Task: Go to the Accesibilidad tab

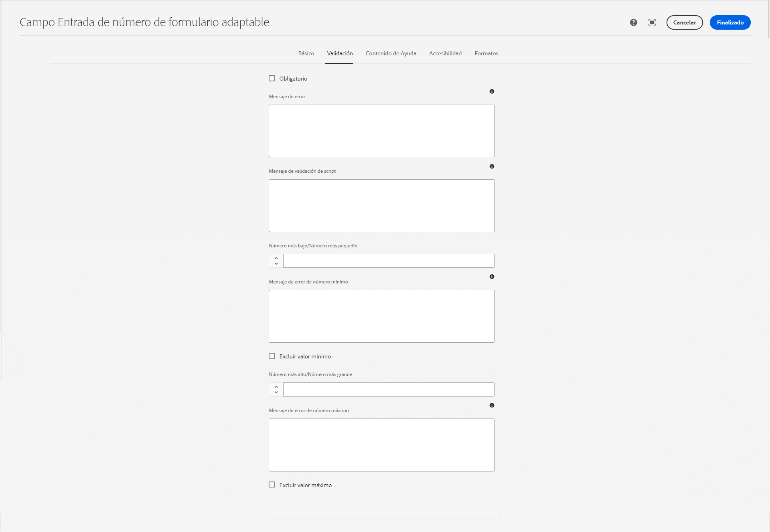Action: click(445, 53)
